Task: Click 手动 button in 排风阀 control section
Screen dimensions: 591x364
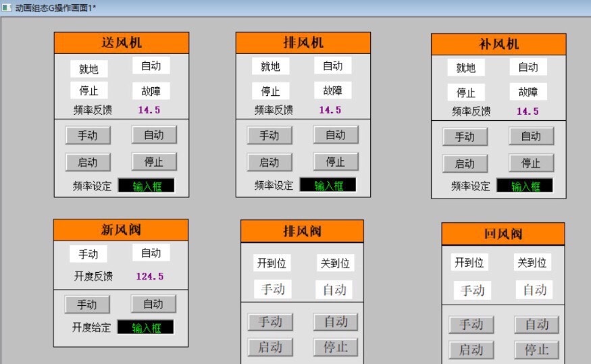Action: click(270, 322)
